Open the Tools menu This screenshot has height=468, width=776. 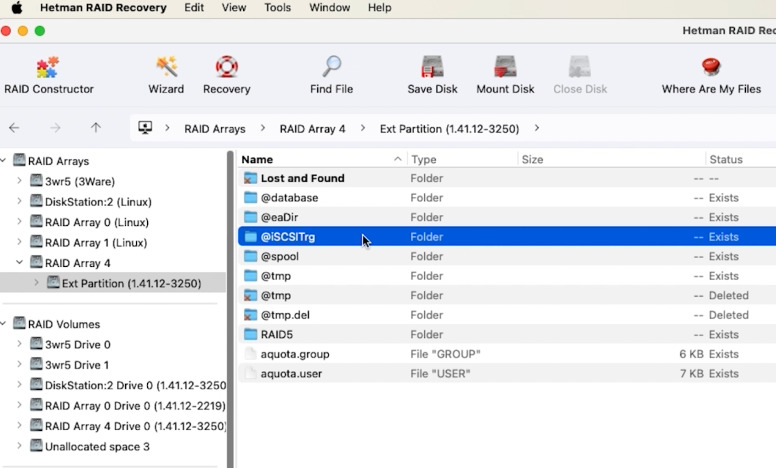277,7
